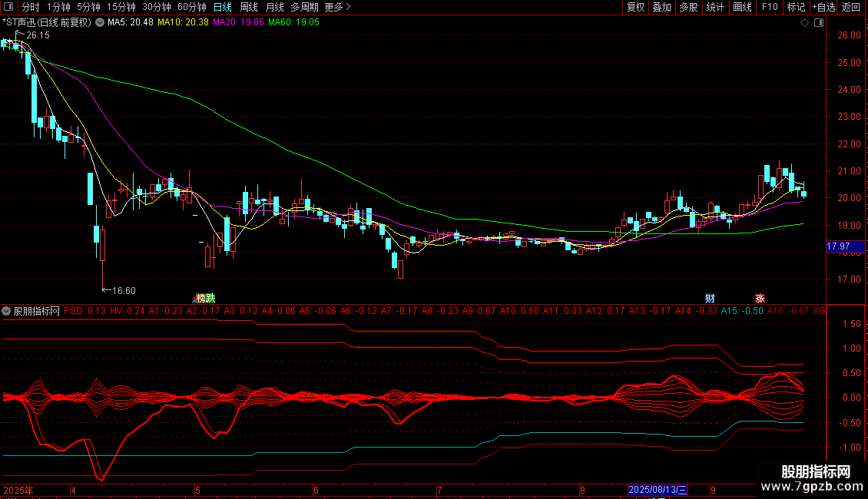Viewport: 868px width, 499px height.
Task: Select the 30分钟 period tab
Action: pos(156,7)
